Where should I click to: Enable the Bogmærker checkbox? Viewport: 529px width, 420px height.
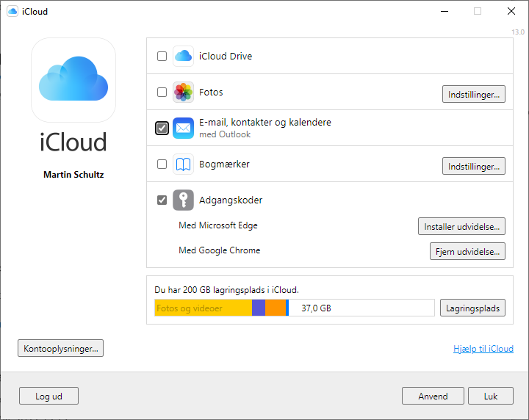(x=162, y=164)
